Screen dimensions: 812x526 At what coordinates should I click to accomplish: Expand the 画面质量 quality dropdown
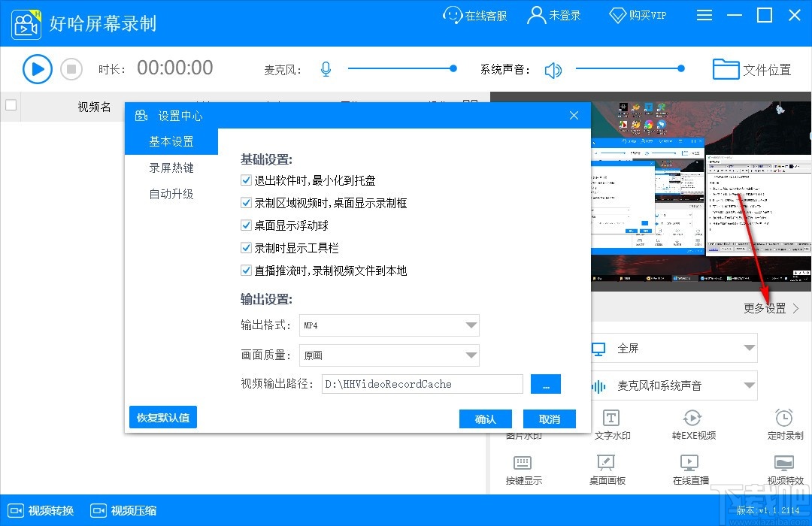click(x=389, y=355)
